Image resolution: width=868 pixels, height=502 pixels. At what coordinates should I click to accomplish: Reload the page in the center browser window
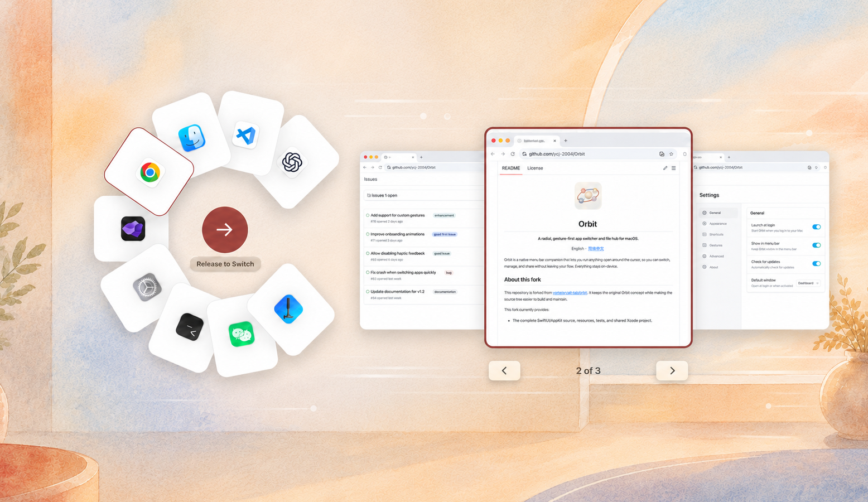(x=513, y=154)
